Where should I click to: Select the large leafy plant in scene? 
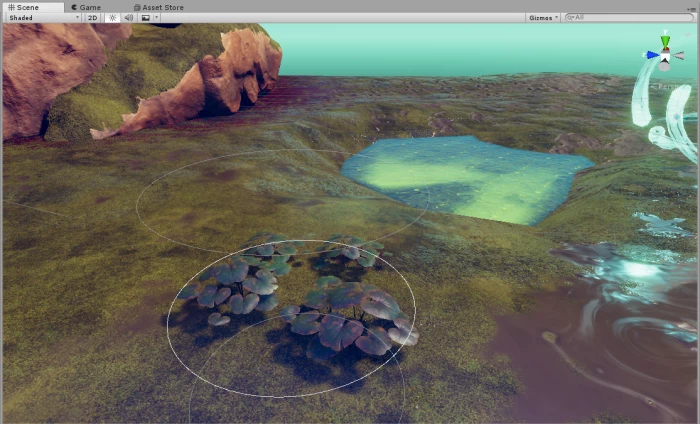pos(345,318)
